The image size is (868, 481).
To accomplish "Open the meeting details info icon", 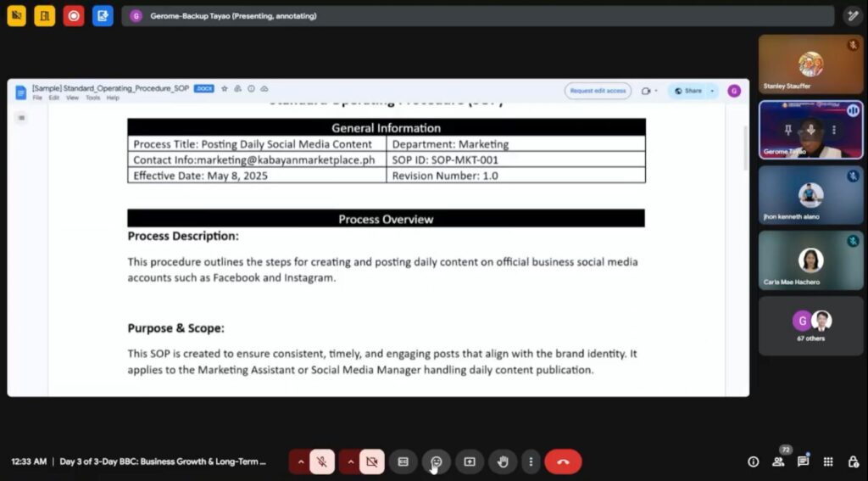I will 753,461.
